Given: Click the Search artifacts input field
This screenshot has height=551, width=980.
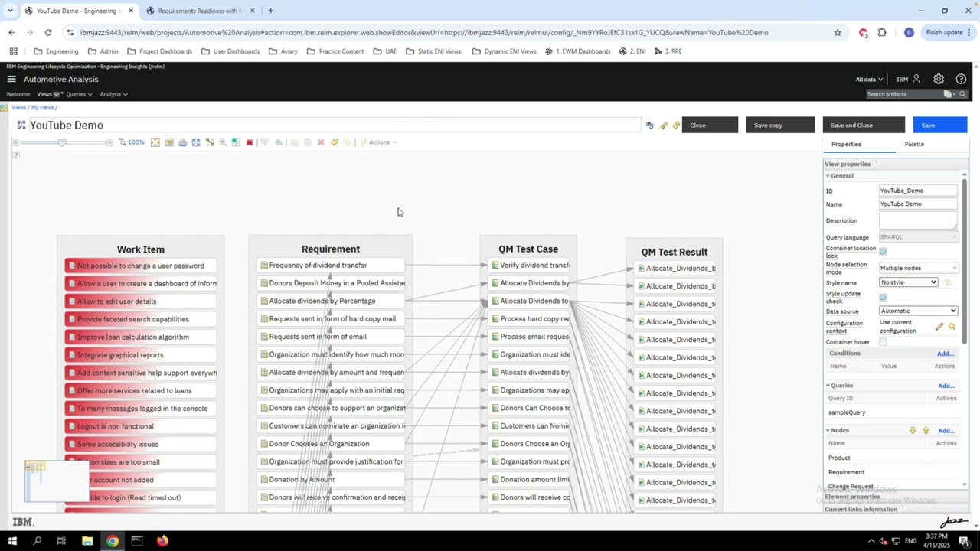Looking at the screenshot, I should pyautogui.click(x=903, y=94).
